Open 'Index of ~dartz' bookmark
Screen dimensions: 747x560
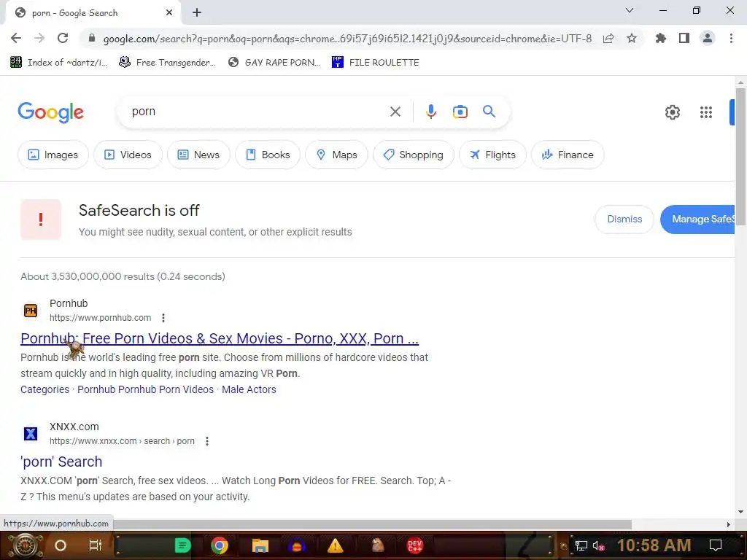[x=58, y=63]
